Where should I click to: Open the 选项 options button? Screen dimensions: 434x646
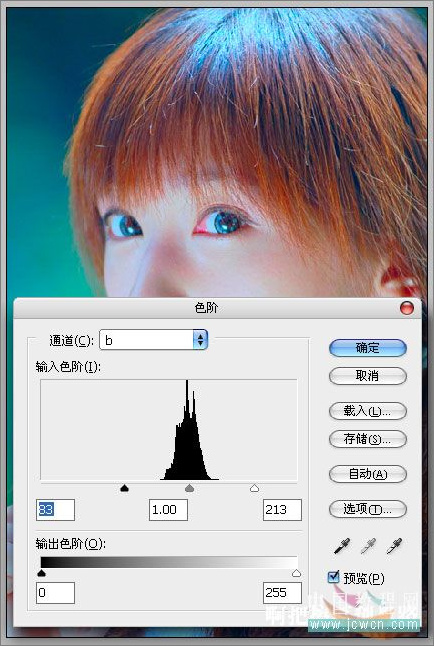[368, 510]
